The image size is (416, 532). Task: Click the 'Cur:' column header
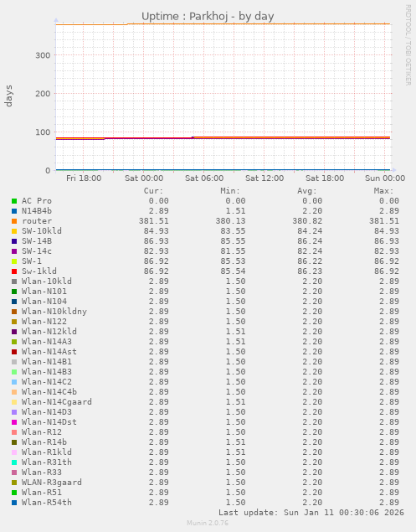coord(153,191)
